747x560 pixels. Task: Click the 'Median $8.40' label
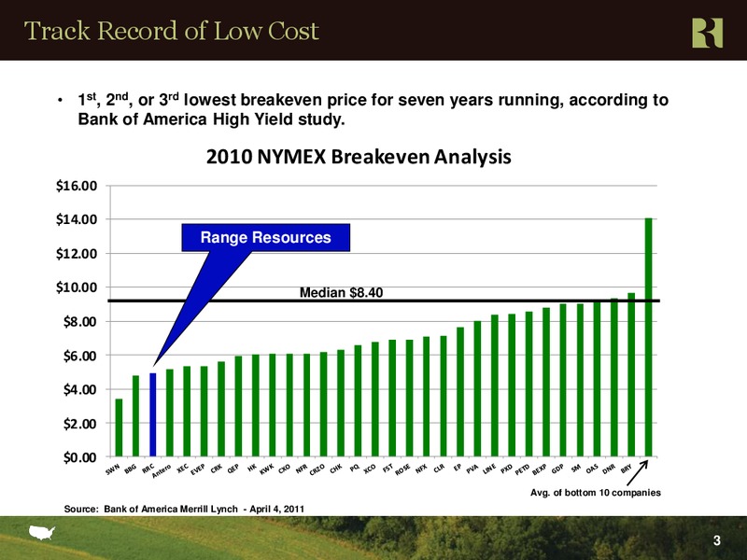click(341, 292)
